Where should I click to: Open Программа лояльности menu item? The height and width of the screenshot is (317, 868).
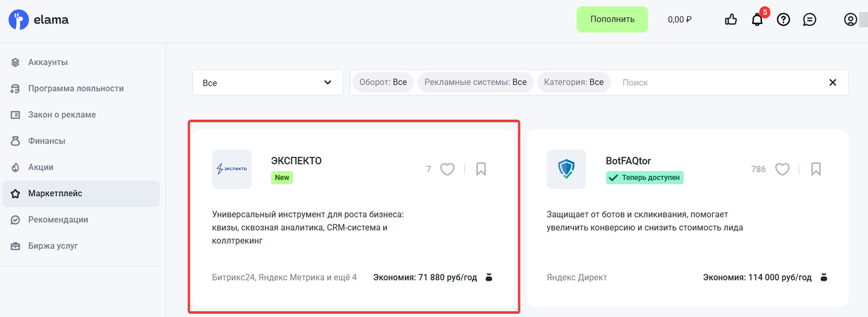coord(76,89)
